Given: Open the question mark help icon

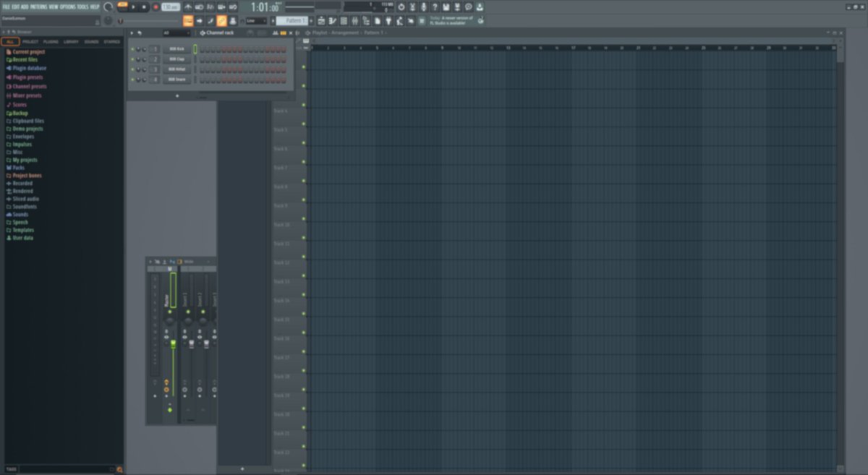Looking at the screenshot, I should (435, 7).
